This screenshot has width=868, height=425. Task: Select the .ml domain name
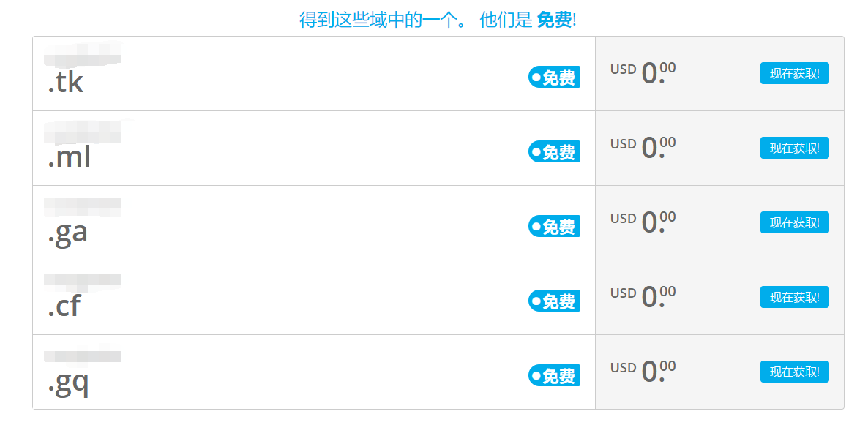pyautogui.click(x=69, y=157)
